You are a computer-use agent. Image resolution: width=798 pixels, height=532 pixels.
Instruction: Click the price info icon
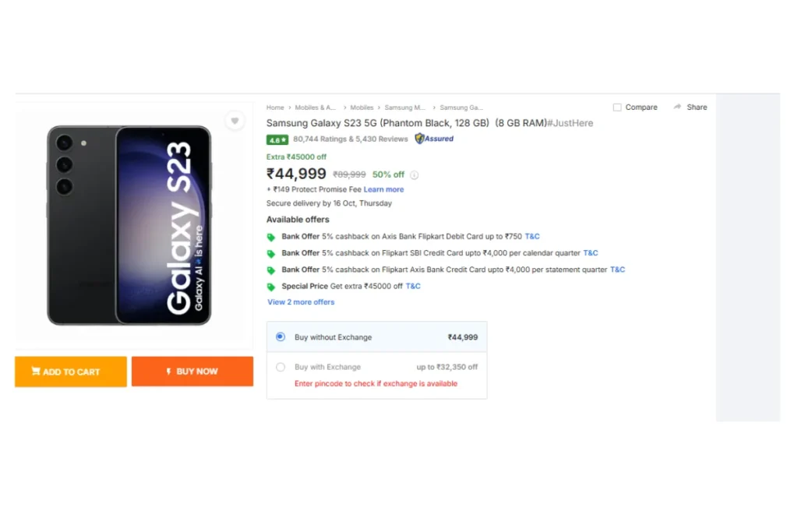tap(415, 175)
